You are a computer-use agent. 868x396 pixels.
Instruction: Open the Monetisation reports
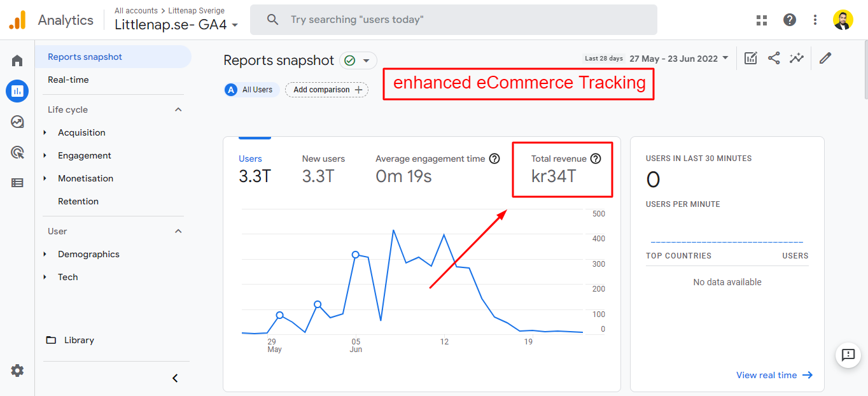click(86, 178)
